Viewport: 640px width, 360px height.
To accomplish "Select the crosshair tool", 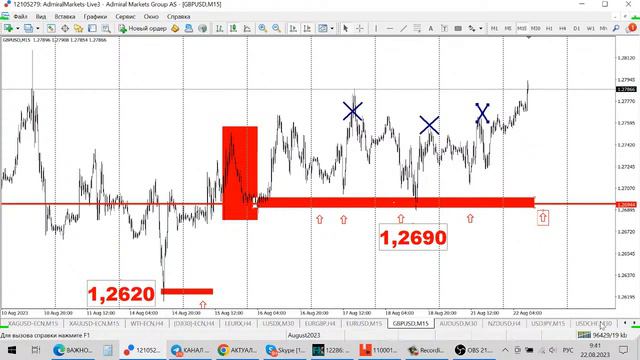I will point(360,28).
